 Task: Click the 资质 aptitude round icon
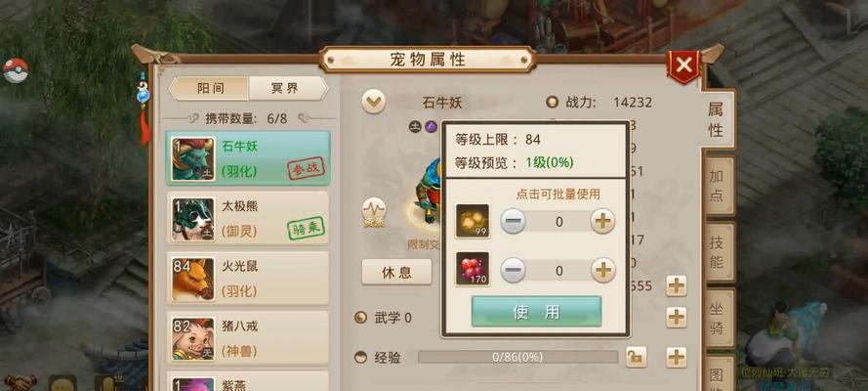tap(374, 213)
